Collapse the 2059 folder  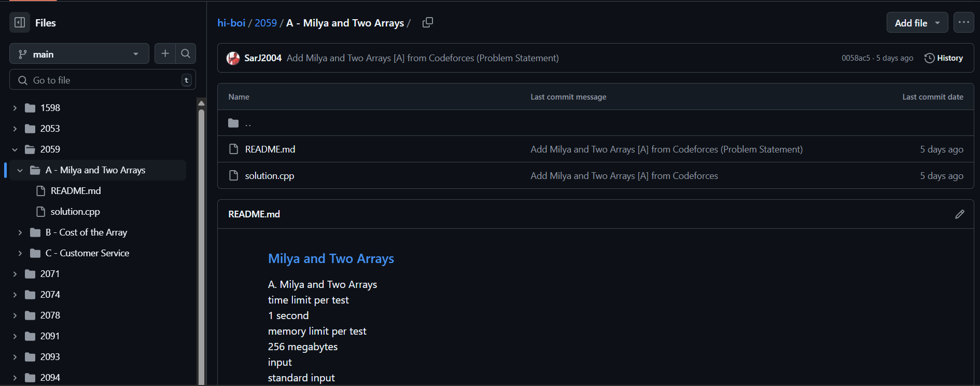15,149
